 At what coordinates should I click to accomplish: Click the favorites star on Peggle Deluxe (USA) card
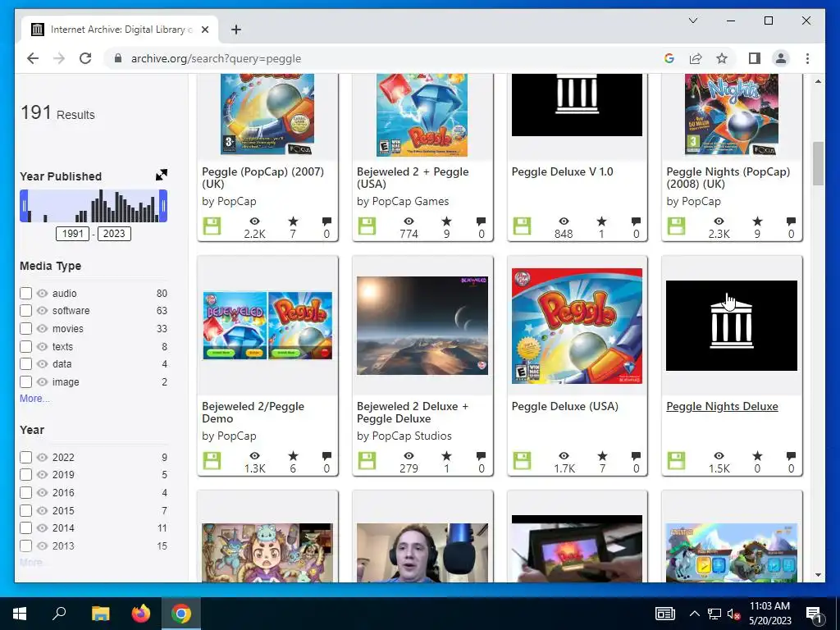pyautogui.click(x=602, y=456)
